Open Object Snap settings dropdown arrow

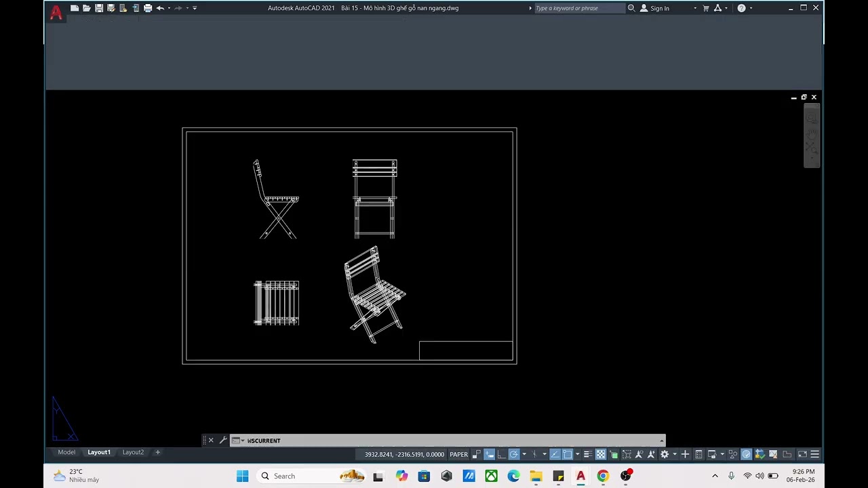pyautogui.click(x=577, y=454)
